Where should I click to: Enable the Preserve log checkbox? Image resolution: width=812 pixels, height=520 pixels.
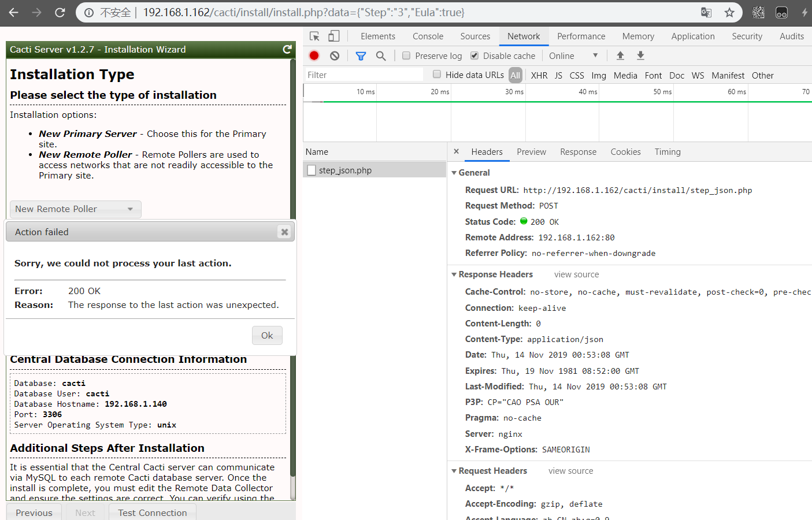pos(406,55)
